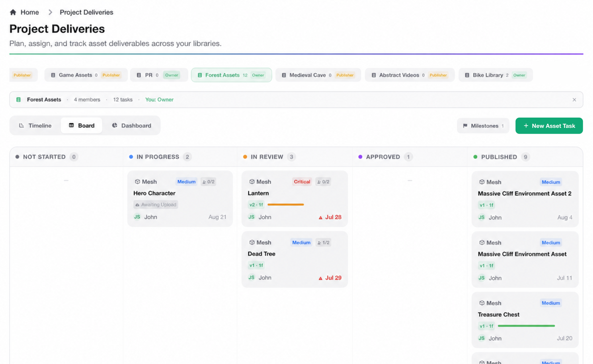
Task: Click the Project Deliveries breadcrumb
Action: pos(86,12)
